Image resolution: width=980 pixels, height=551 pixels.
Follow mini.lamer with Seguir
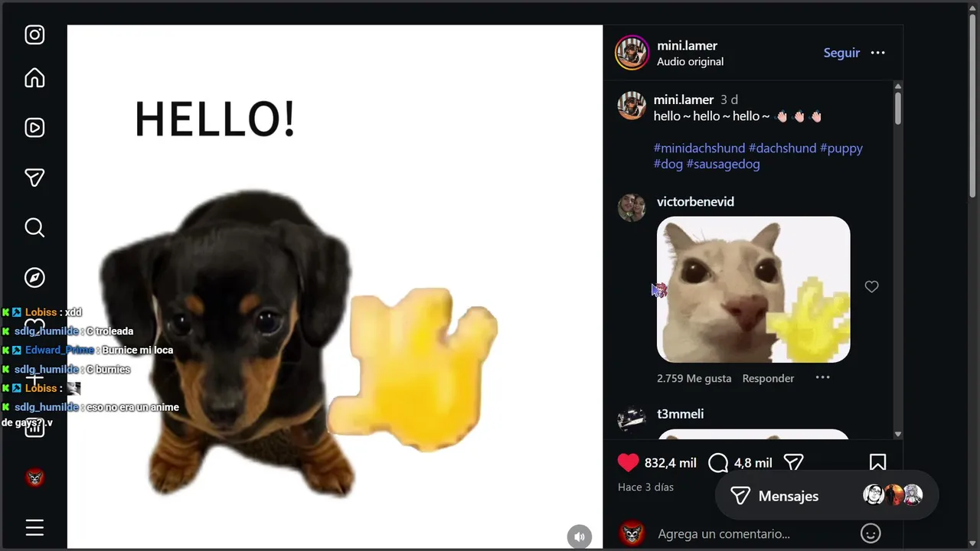coord(841,53)
